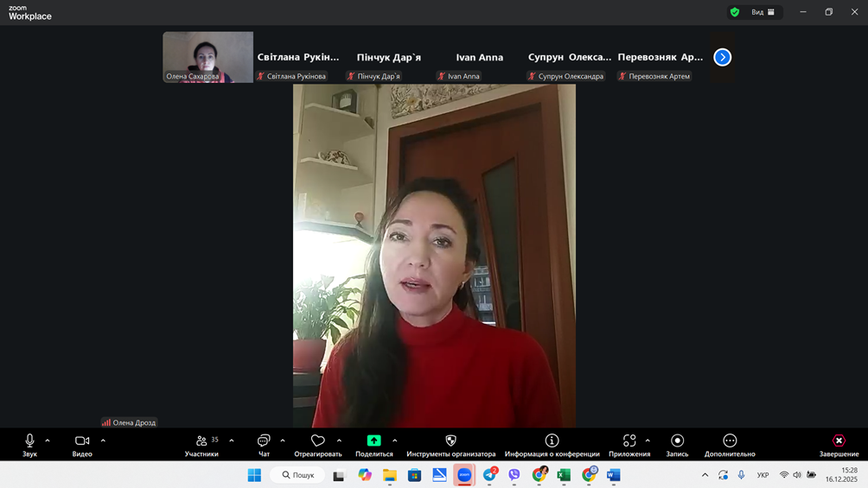The height and width of the screenshot is (488, 868).
Task: Toggle the Видео camera on or off
Action: coord(82,441)
